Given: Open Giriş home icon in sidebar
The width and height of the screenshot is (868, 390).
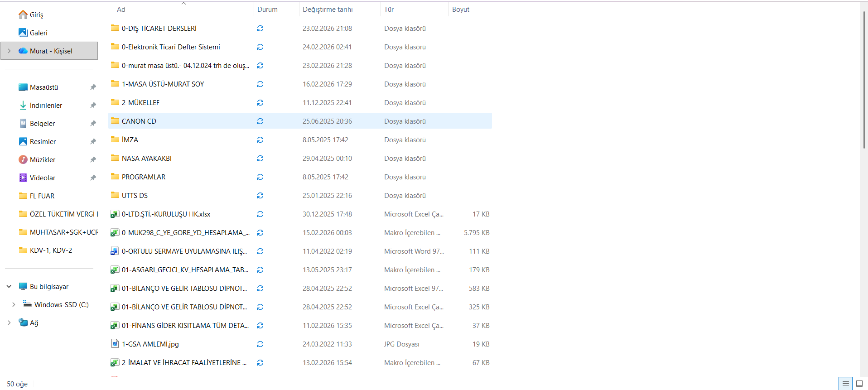Looking at the screenshot, I should [x=23, y=14].
